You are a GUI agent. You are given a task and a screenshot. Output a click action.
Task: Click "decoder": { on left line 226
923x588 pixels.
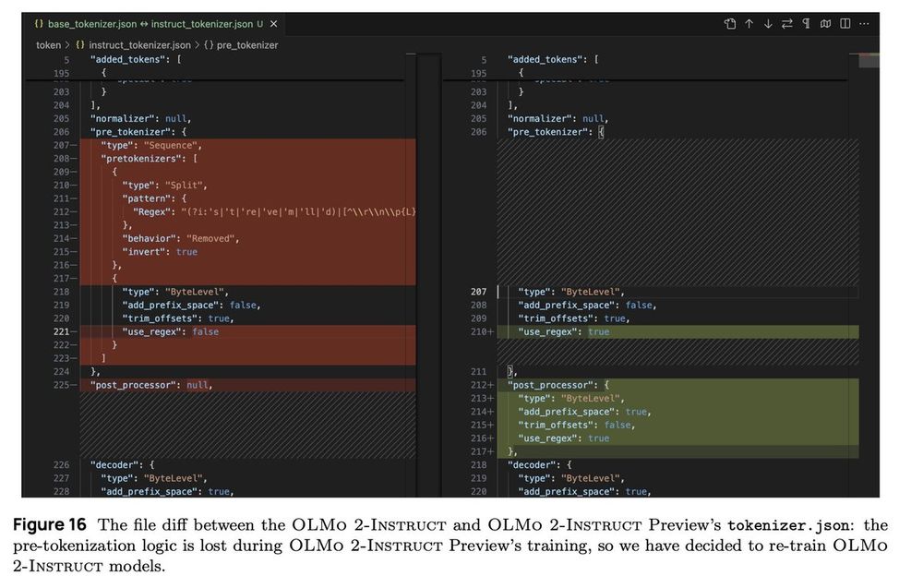click(x=122, y=465)
